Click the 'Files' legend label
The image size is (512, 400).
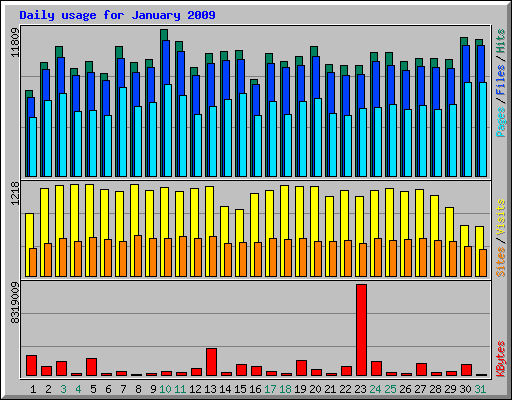[x=501, y=79]
